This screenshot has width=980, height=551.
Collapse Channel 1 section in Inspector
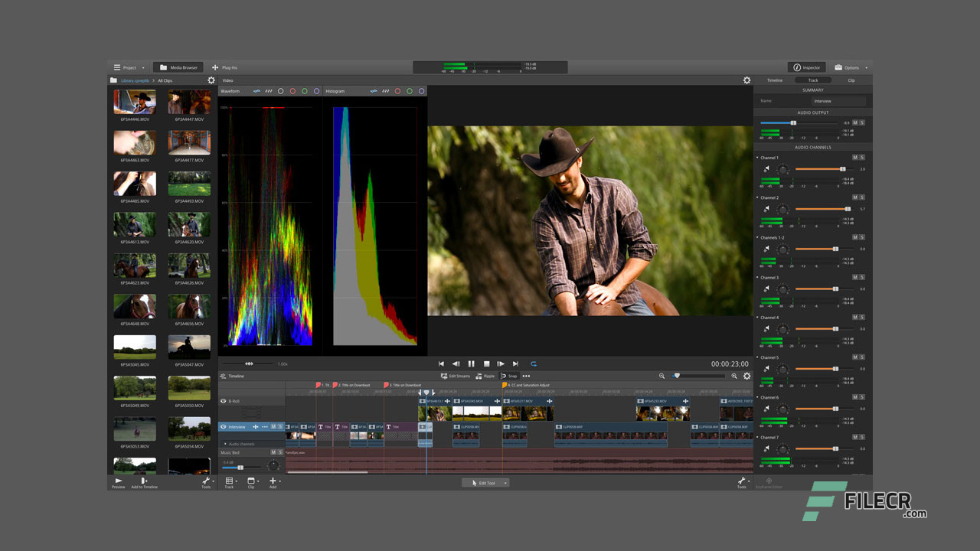point(758,158)
